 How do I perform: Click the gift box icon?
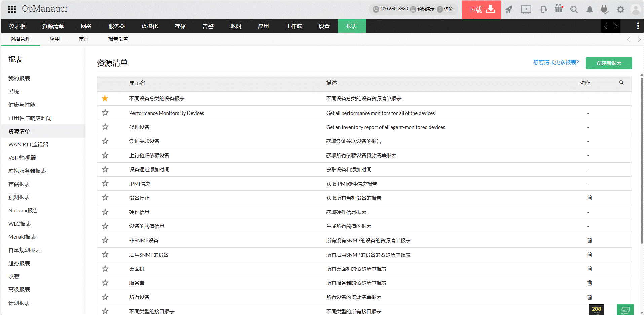(559, 8)
